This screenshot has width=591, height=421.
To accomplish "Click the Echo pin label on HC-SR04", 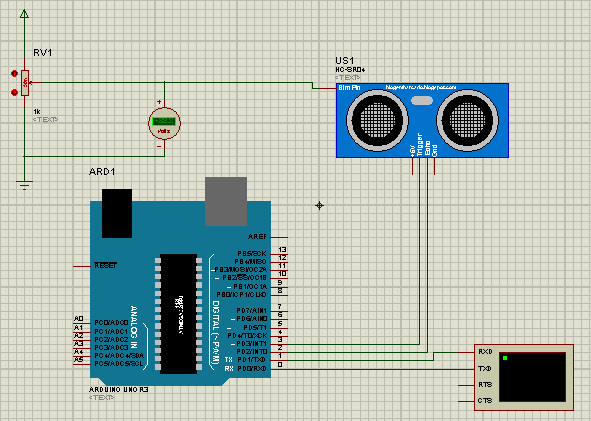I will (427, 148).
